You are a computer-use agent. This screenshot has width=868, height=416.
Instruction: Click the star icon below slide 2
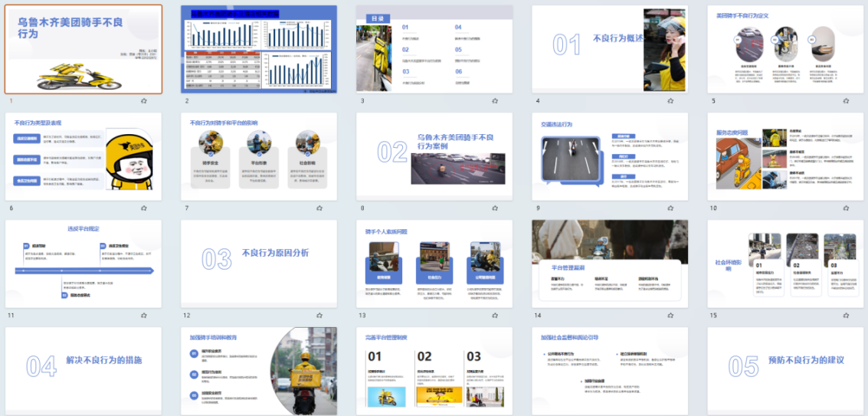(319, 100)
